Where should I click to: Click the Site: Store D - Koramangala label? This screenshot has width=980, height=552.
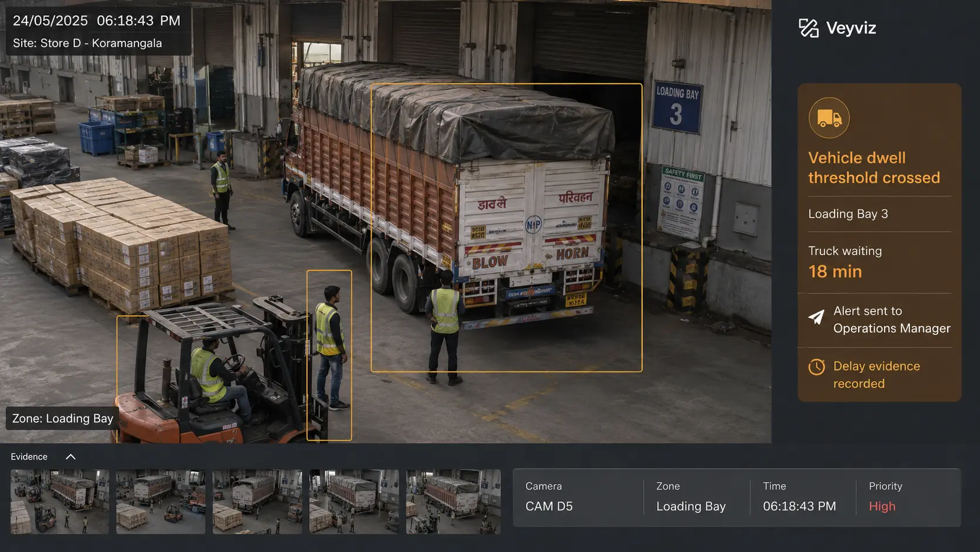click(87, 43)
